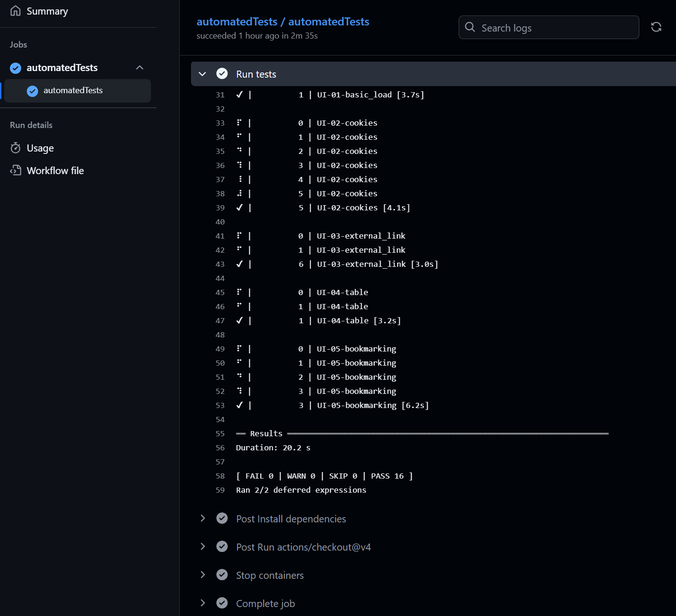Image resolution: width=676 pixels, height=616 pixels.
Task: Click the Duration: 20.2 s log line
Action: 273,448
